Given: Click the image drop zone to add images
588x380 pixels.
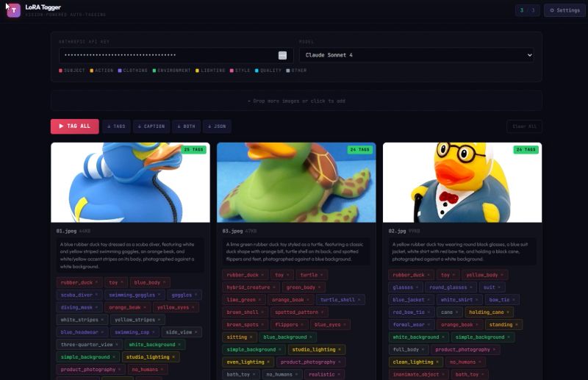Looking at the screenshot, I should [296, 101].
